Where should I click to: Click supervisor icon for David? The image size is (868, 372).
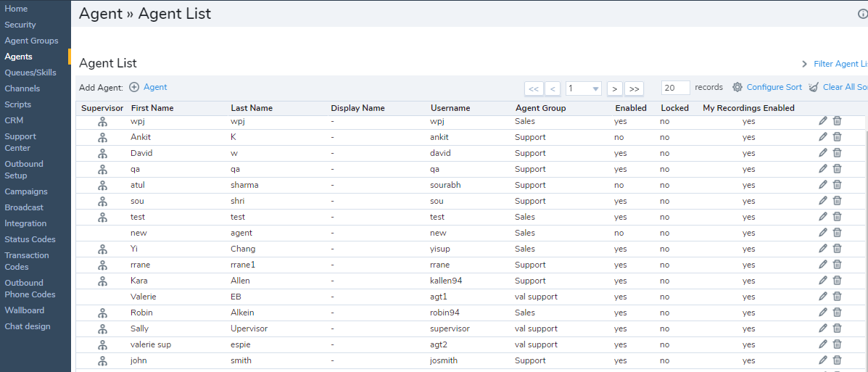tap(102, 153)
